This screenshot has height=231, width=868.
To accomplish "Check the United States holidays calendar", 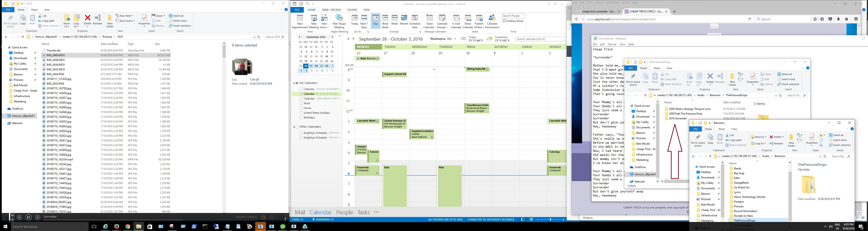I will pos(301,113).
